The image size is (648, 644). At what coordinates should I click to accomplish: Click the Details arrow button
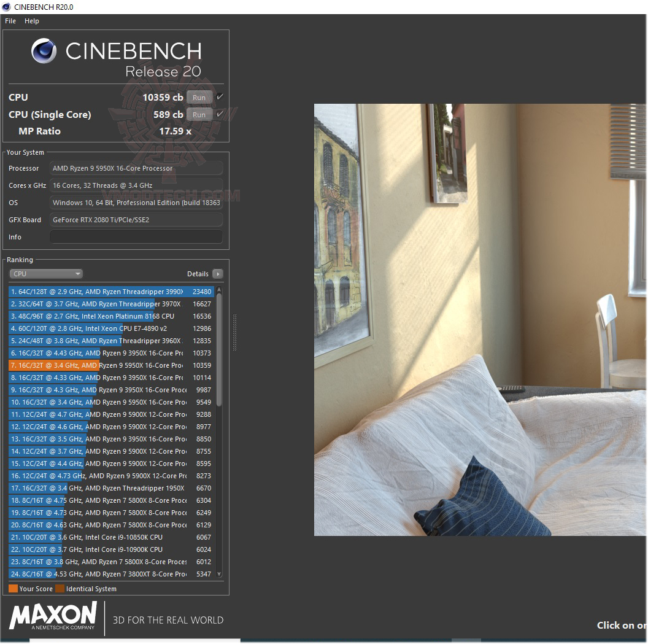click(217, 274)
